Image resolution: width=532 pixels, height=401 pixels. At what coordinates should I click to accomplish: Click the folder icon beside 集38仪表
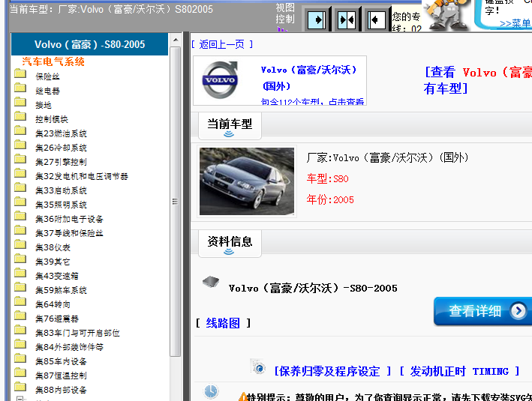20,247
